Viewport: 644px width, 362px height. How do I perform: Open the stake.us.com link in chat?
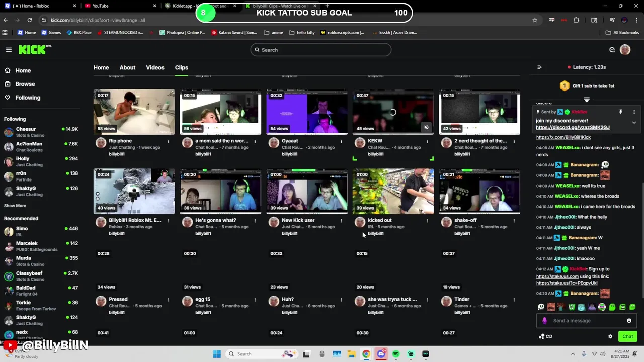coord(557,276)
